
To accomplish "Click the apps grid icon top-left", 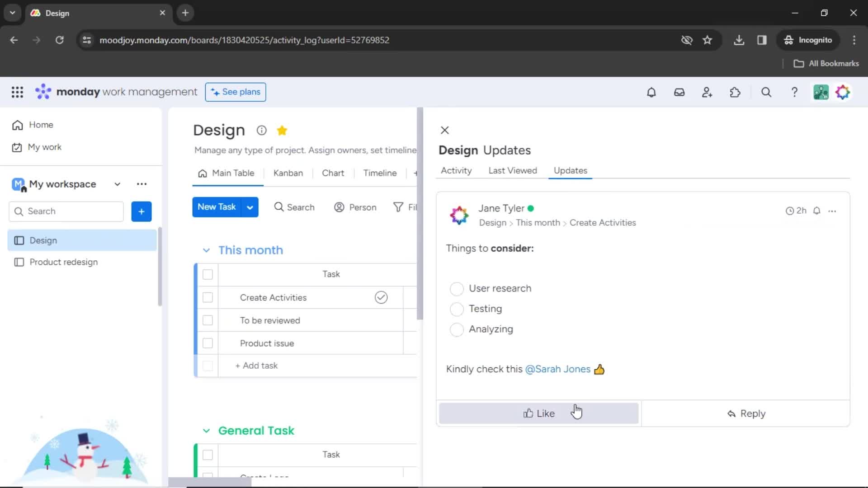I will click(17, 92).
